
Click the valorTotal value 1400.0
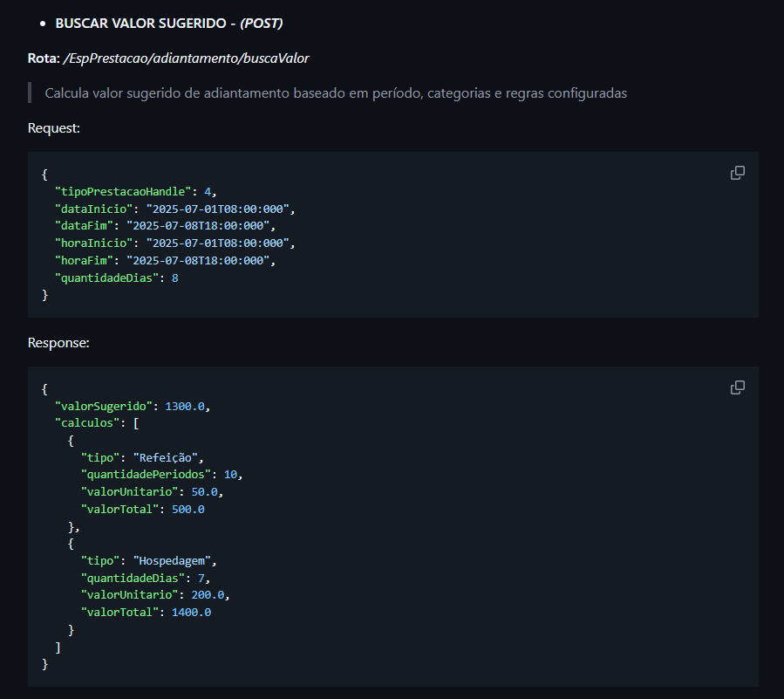pos(191,613)
